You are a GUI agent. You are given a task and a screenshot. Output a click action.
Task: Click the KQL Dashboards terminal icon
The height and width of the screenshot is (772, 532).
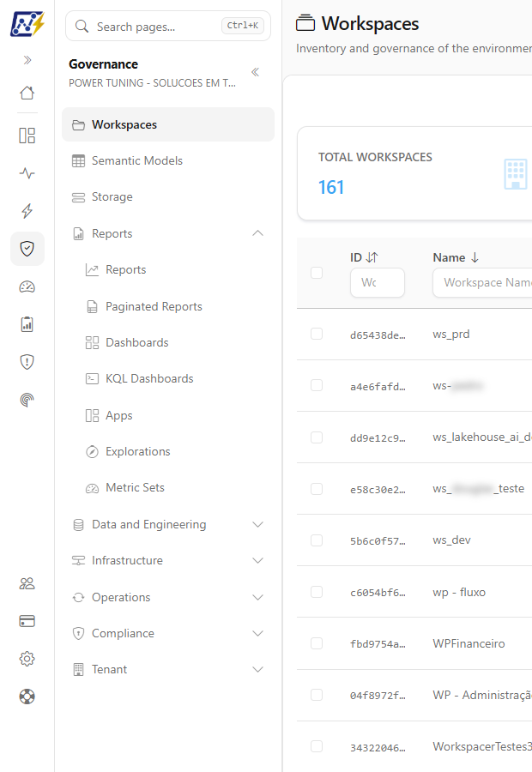click(92, 378)
